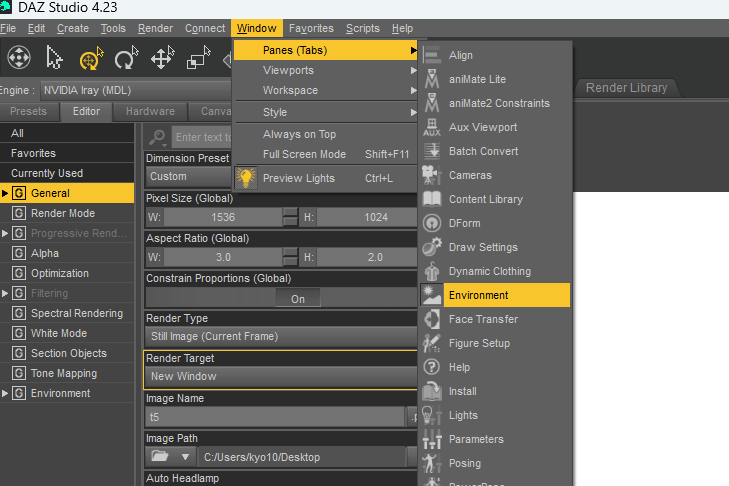Screen dimensions: 729x486
Task: Select the Scale tool icon
Action: point(198,58)
